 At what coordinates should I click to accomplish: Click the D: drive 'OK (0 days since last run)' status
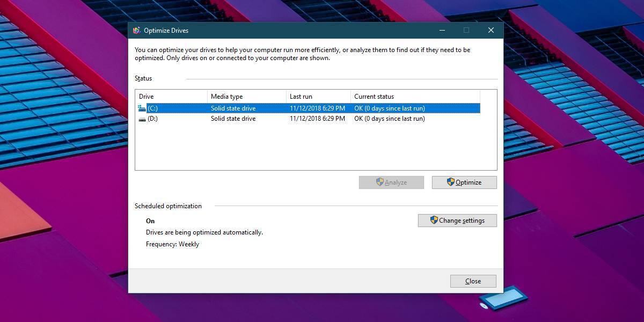[390, 119]
